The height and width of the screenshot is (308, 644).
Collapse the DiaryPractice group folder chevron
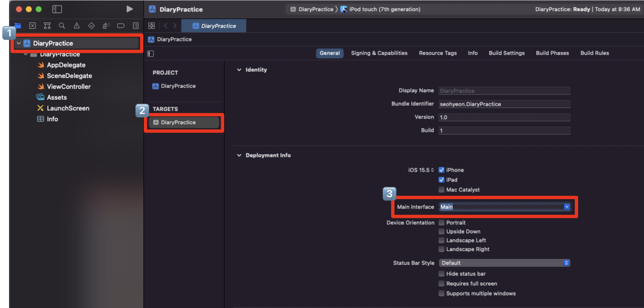click(26, 54)
